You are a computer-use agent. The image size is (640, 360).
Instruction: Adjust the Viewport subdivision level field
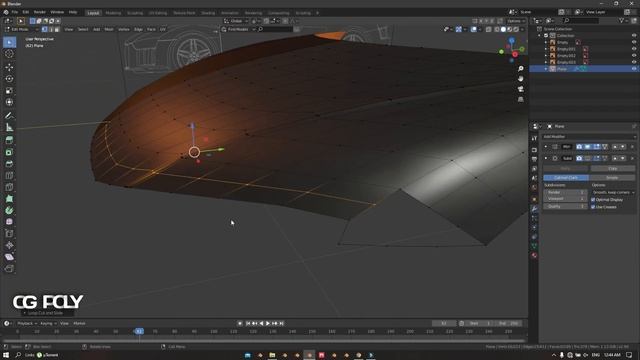pos(565,199)
